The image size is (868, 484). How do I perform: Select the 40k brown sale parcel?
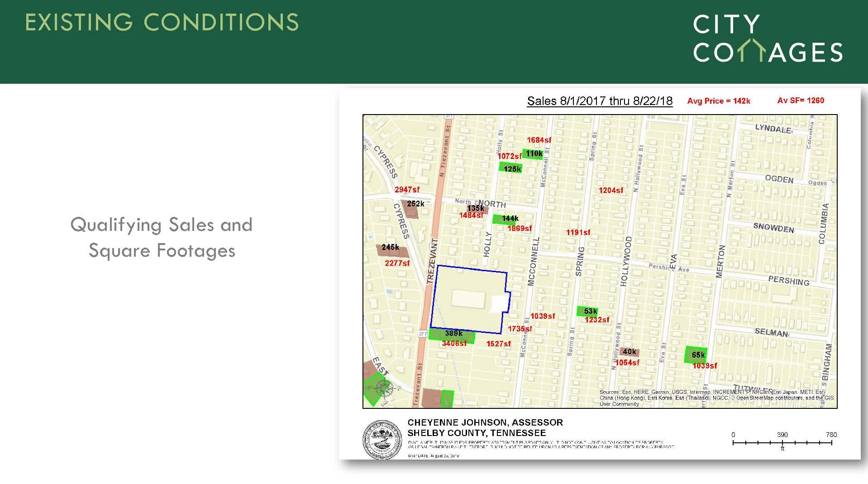tap(629, 352)
